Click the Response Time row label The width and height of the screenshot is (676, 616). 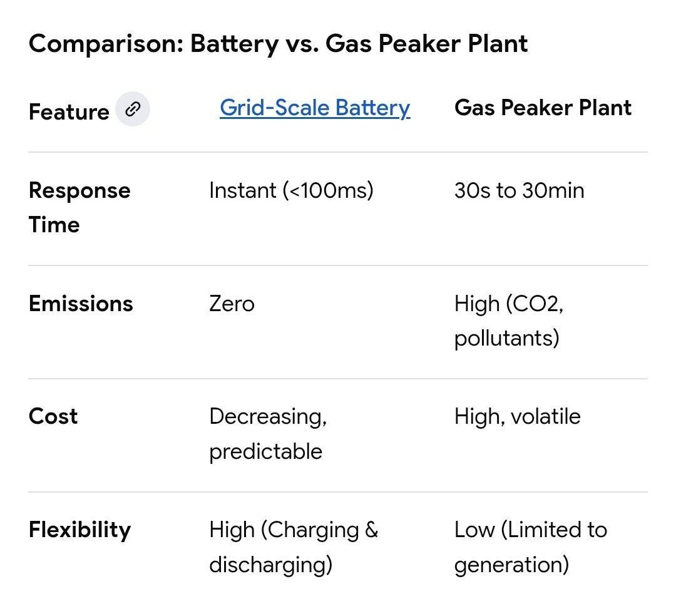[79, 207]
